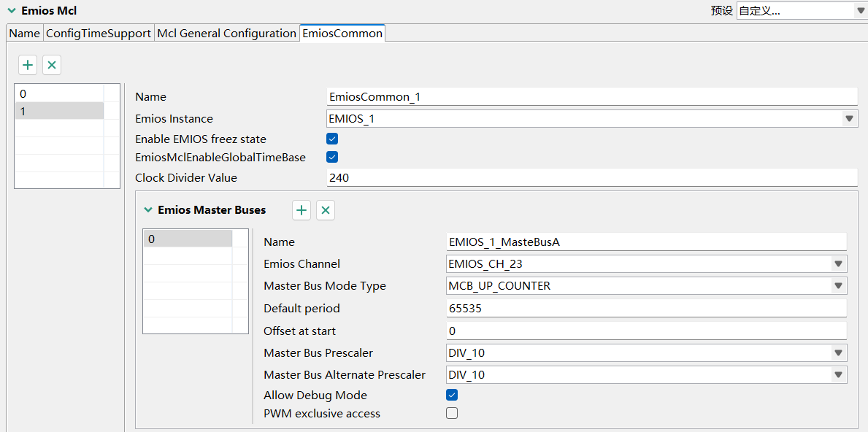The image size is (868, 432).
Task: Switch to the ConfigTimeSupport tab
Action: coord(99,33)
